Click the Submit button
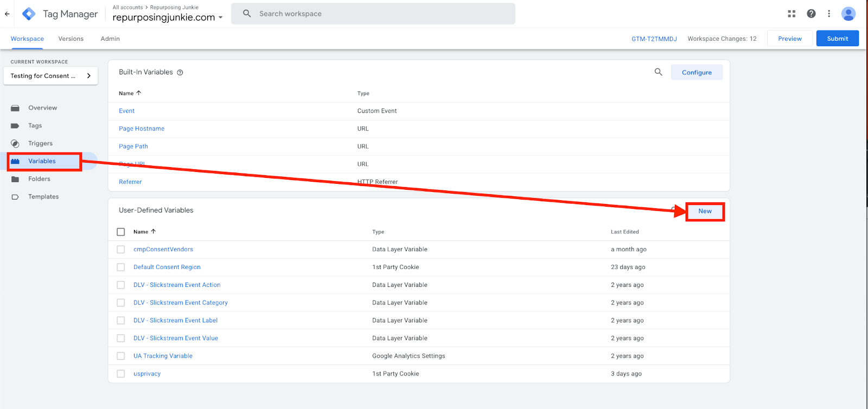This screenshot has width=868, height=409. [x=838, y=39]
